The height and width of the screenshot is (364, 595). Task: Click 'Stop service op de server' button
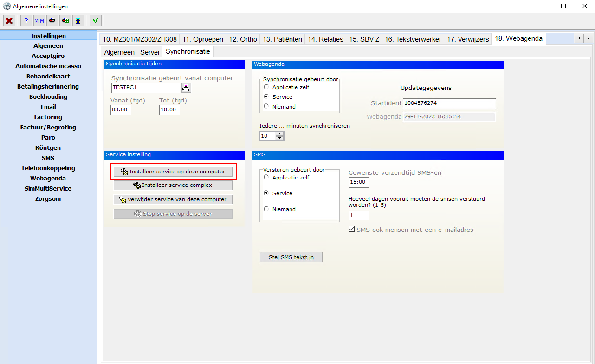tap(173, 214)
